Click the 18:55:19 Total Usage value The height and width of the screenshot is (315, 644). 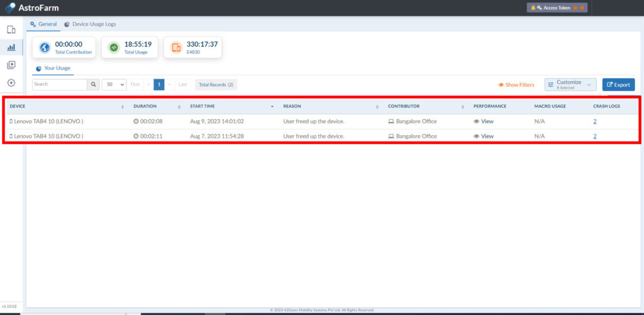(x=138, y=45)
